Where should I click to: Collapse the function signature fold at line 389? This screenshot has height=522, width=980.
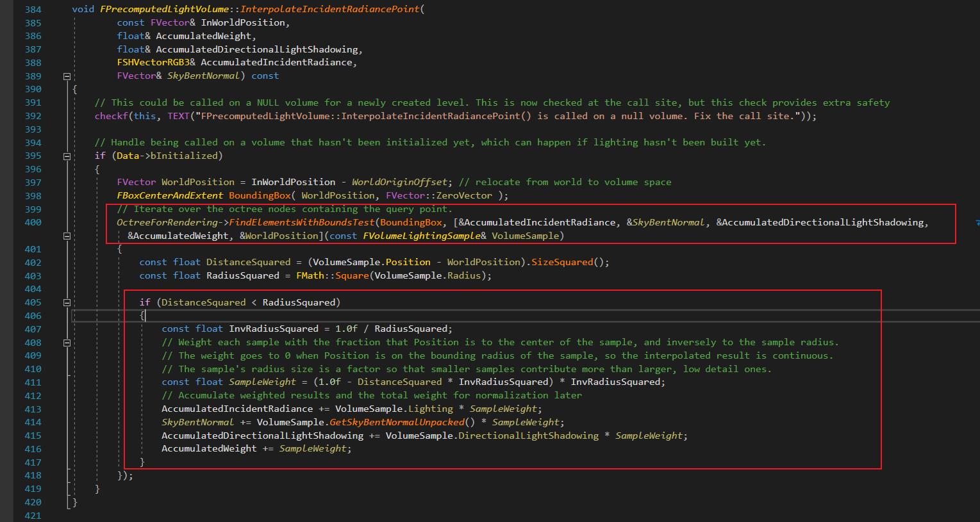point(66,76)
